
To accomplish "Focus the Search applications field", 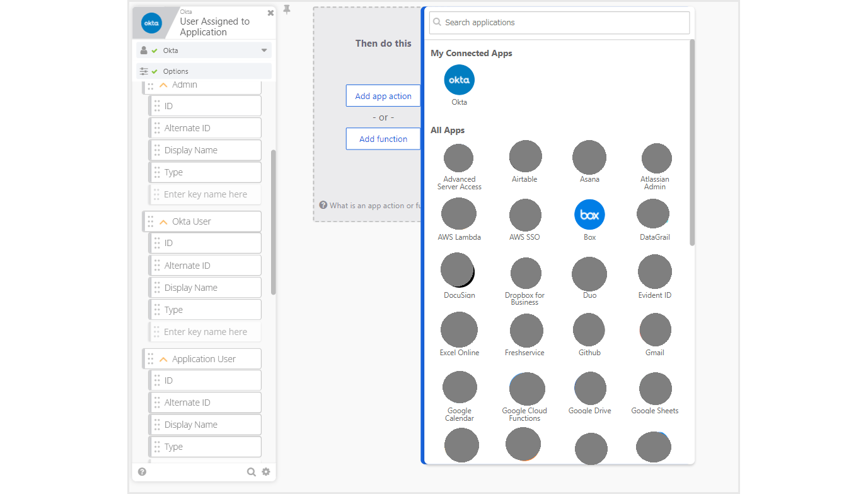I will click(x=559, y=23).
